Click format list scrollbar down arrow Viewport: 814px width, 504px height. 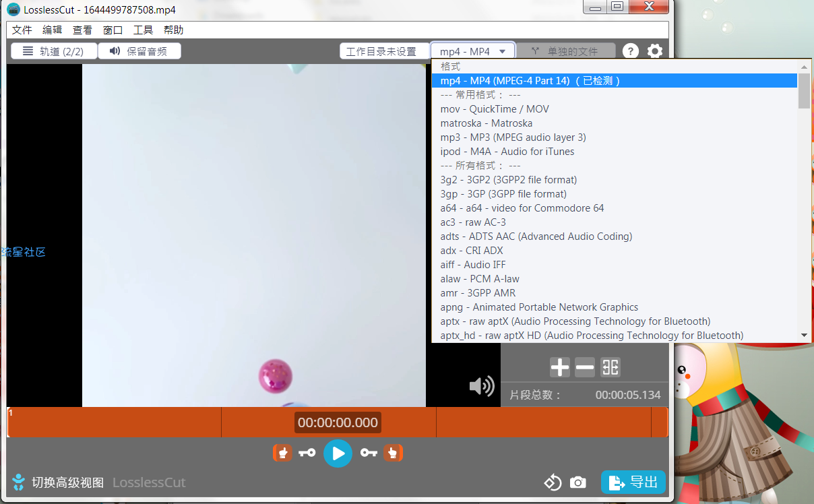pyautogui.click(x=804, y=336)
